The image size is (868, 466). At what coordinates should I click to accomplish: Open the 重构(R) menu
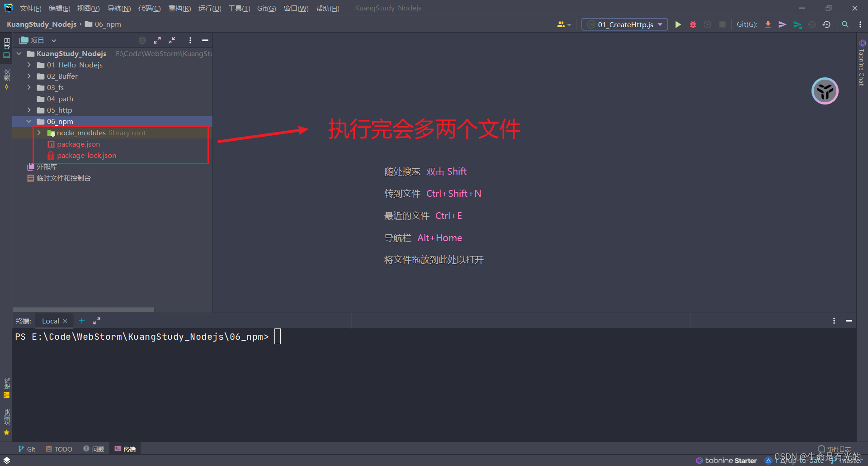[x=179, y=8]
